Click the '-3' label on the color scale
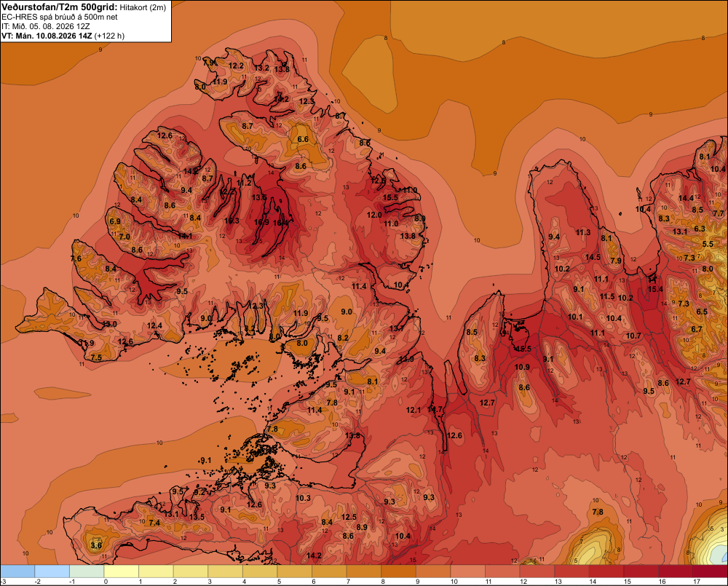Image resolution: width=728 pixels, height=586 pixels. click(x=3, y=582)
